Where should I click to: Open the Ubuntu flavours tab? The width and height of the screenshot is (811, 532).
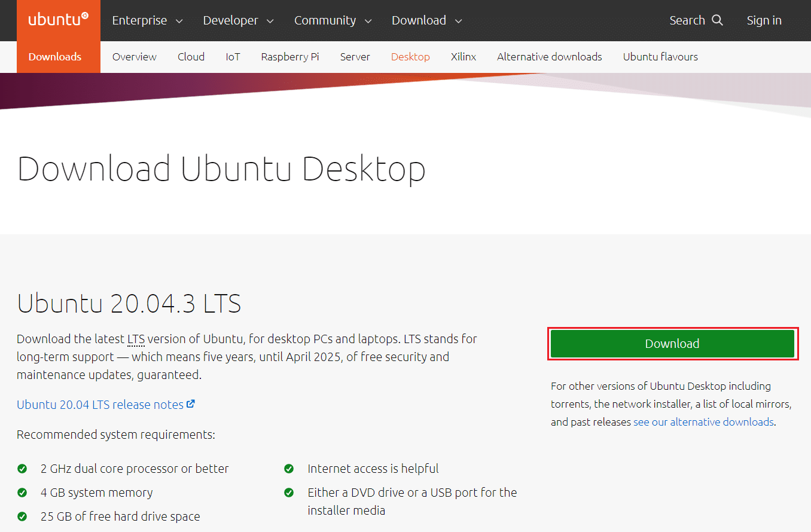660,56
